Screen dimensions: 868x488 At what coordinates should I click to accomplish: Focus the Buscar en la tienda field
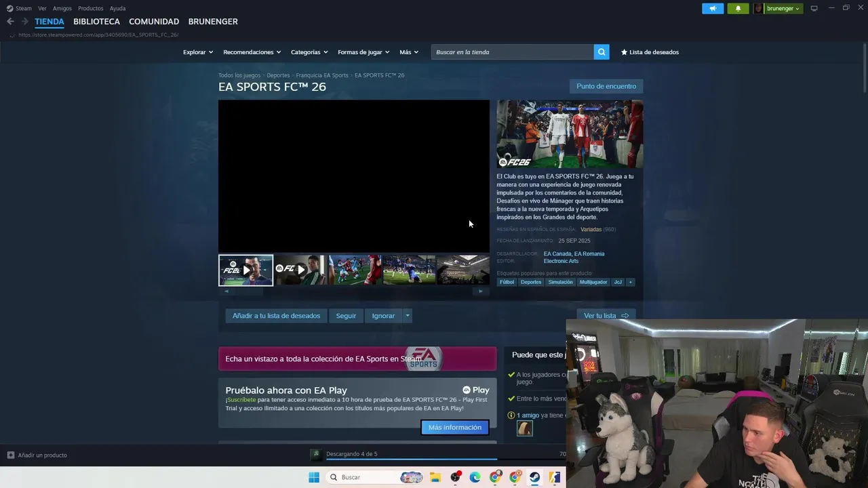point(513,52)
